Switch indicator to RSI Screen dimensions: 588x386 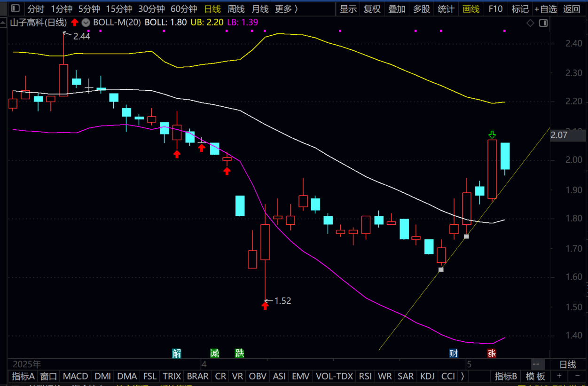(365, 376)
